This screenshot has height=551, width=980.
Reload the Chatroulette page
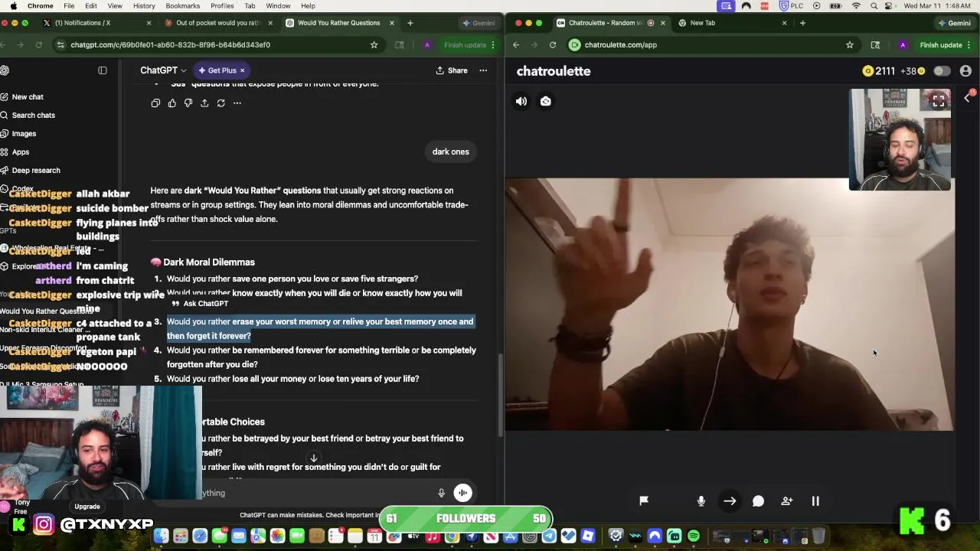click(552, 45)
